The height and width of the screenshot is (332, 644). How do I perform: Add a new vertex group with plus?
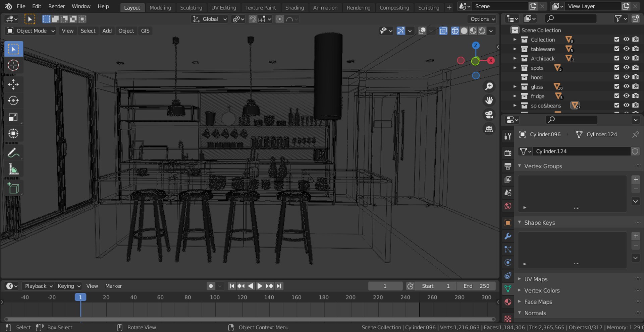[x=636, y=180]
